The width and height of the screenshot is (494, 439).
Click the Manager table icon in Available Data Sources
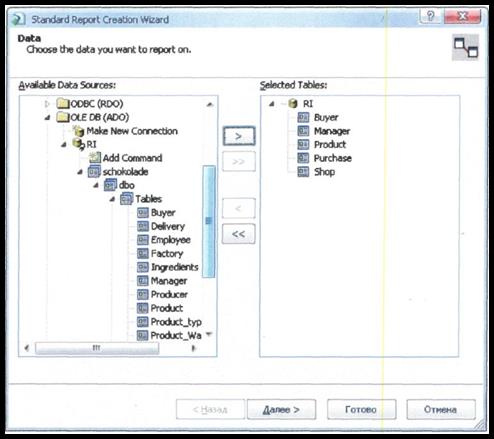pos(143,281)
